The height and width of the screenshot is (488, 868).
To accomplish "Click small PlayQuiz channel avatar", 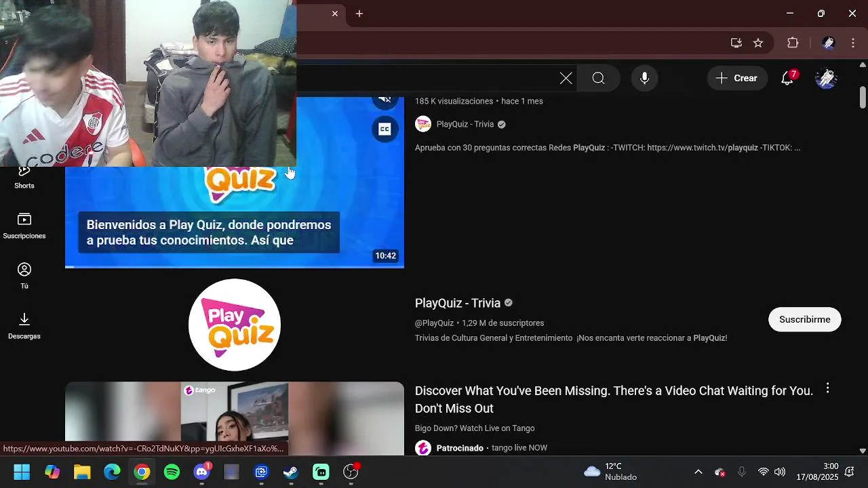I will coord(423,124).
